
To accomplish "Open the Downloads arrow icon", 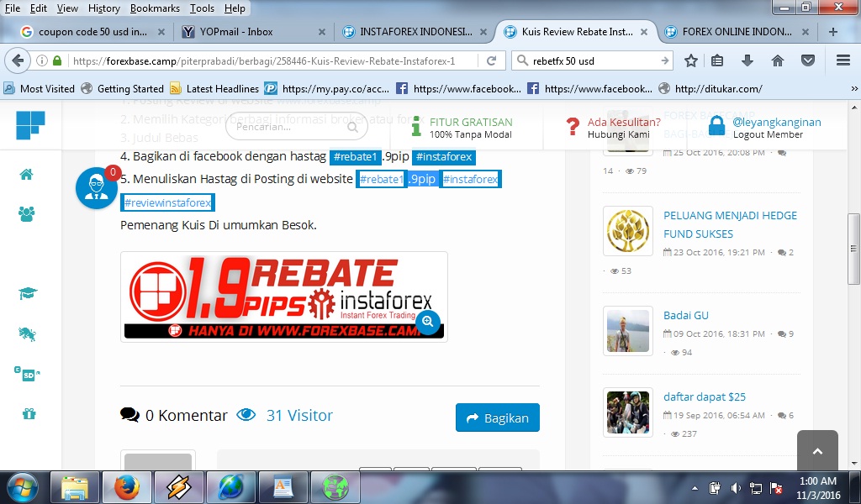I will [747, 60].
